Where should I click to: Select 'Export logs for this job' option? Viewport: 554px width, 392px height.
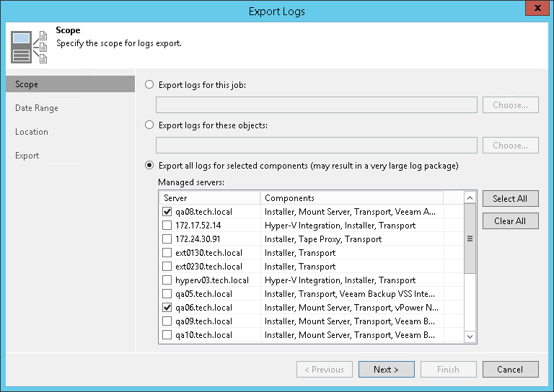149,85
